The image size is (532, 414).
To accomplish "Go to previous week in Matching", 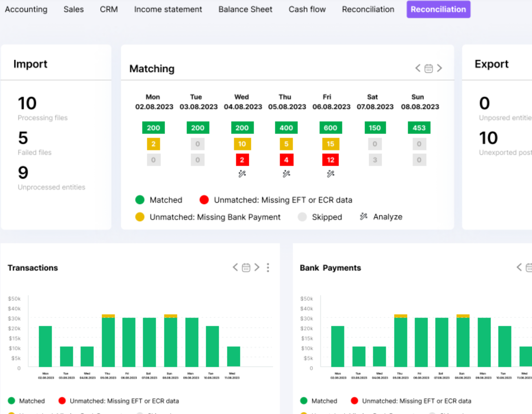I will tap(417, 68).
